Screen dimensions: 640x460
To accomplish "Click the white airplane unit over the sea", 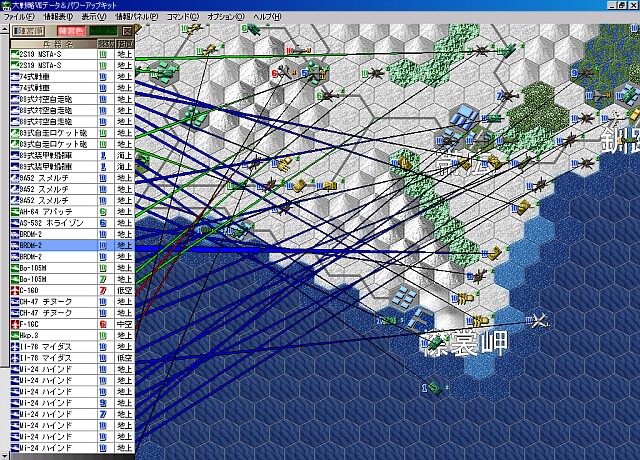I will [541, 321].
